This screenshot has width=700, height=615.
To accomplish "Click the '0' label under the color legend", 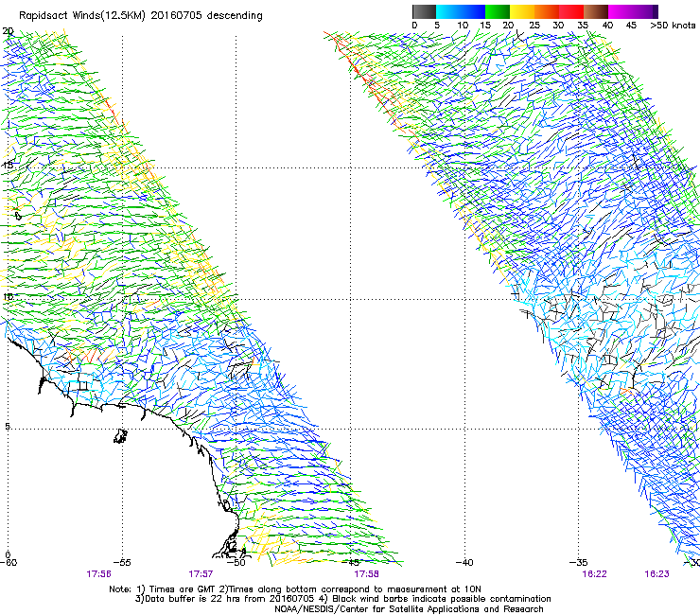I will [414, 26].
